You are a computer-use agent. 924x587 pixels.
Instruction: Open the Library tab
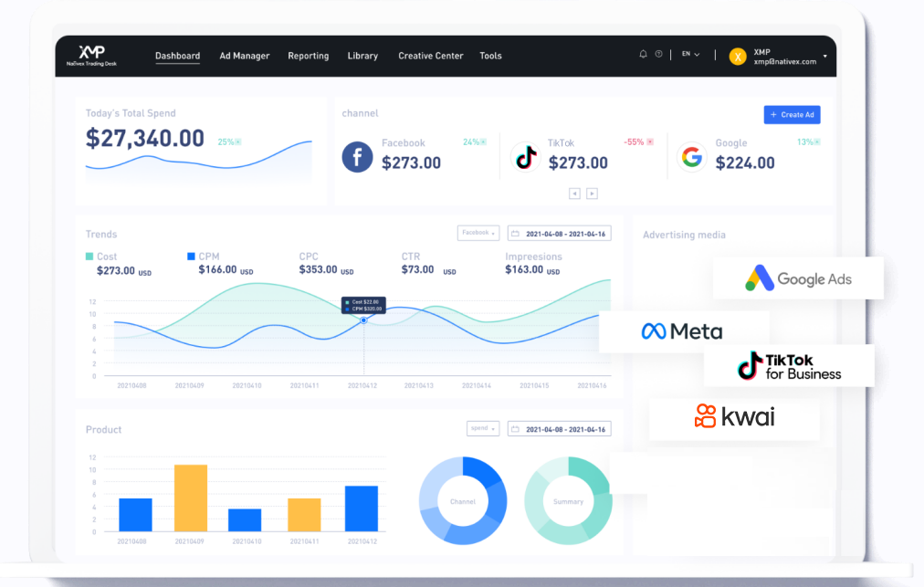coord(362,56)
